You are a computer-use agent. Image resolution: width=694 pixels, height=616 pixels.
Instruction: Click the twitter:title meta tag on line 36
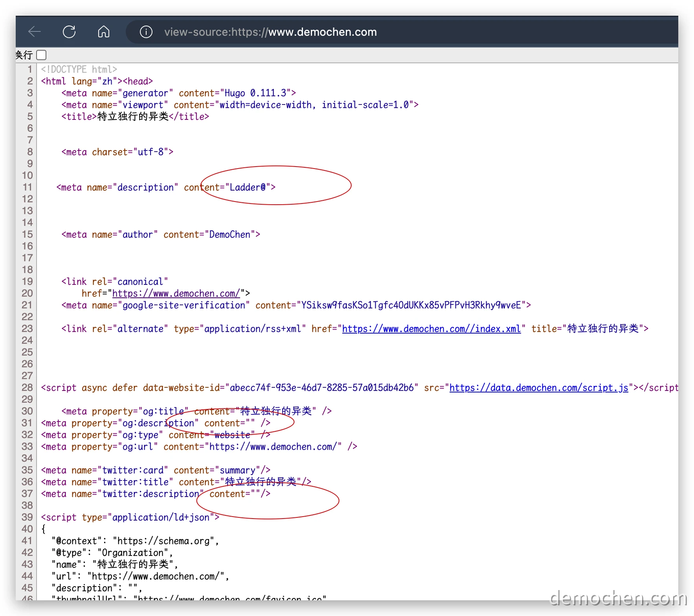[176, 482]
